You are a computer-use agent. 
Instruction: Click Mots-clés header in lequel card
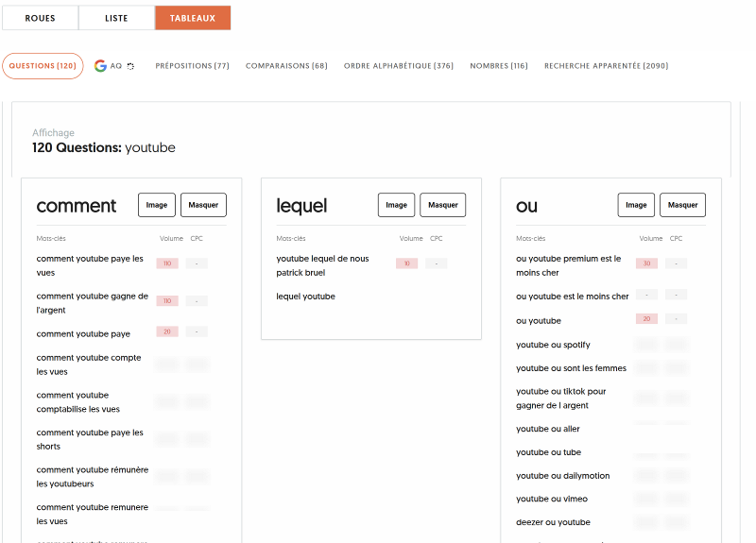click(x=291, y=239)
